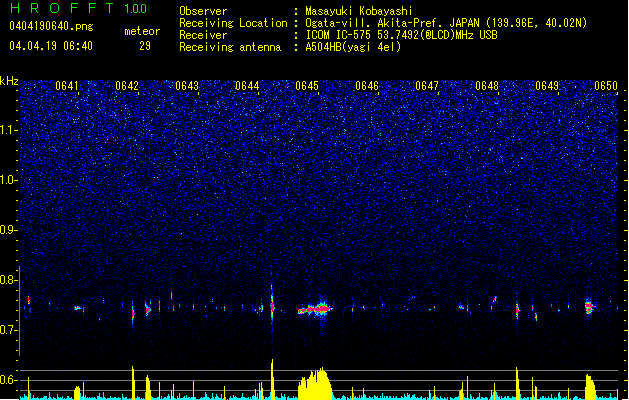The height and width of the screenshot is (400, 629).
Task: Click the wide yellow power peak near 0645
Action: (x=315, y=384)
